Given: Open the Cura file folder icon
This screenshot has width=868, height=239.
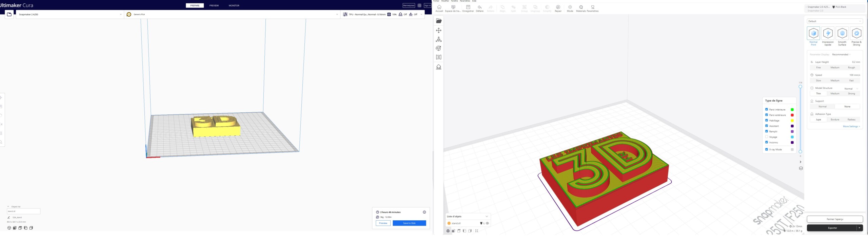Looking at the screenshot, I should pyautogui.click(x=9, y=14).
